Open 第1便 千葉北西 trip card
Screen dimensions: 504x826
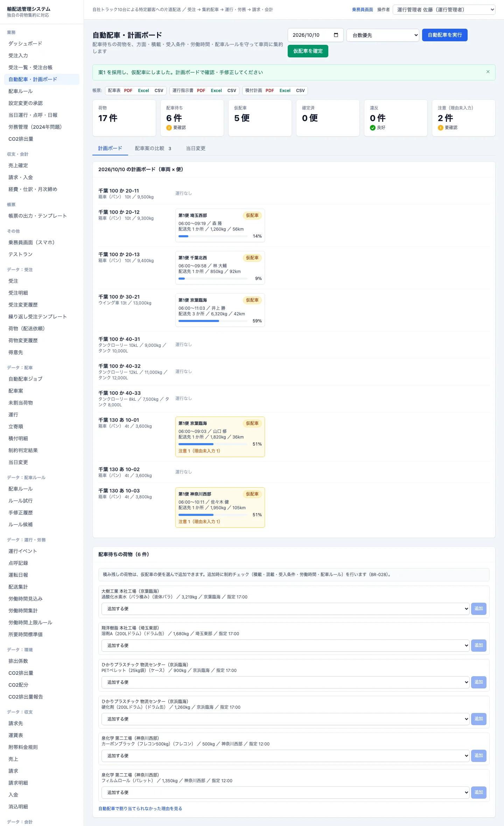pyautogui.click(x=220, y=268)
